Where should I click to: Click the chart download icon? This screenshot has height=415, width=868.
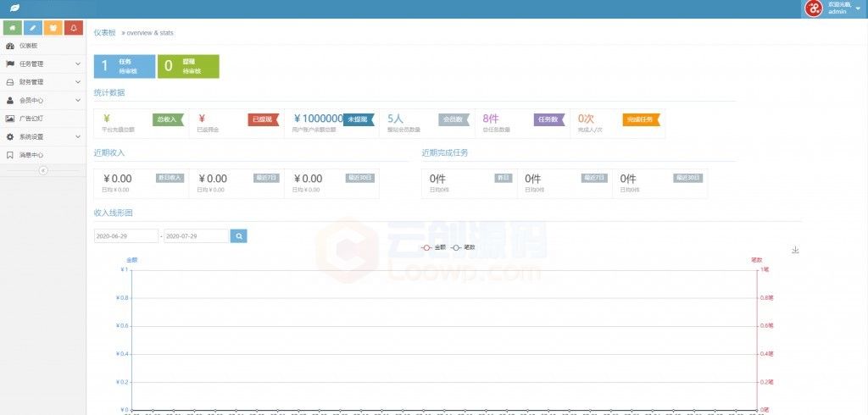point(795,250)
